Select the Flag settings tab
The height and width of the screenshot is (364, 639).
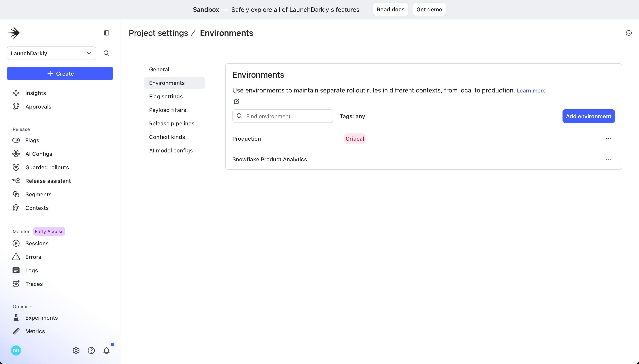point(174,96)
